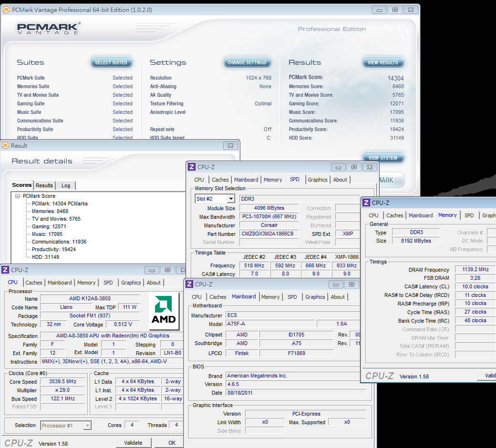The width and height of the screenshot is (496, 448).
Task: Click the PCMark Score value 14304
Action: pos(395,78)
